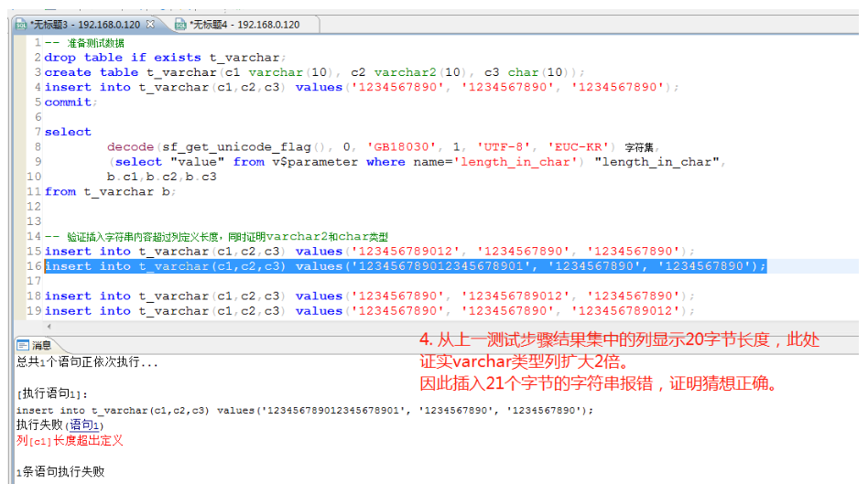Click the select keyword on line 7
Screen dimensions: 868x484
pyautogui.click(x=68, y=132)
